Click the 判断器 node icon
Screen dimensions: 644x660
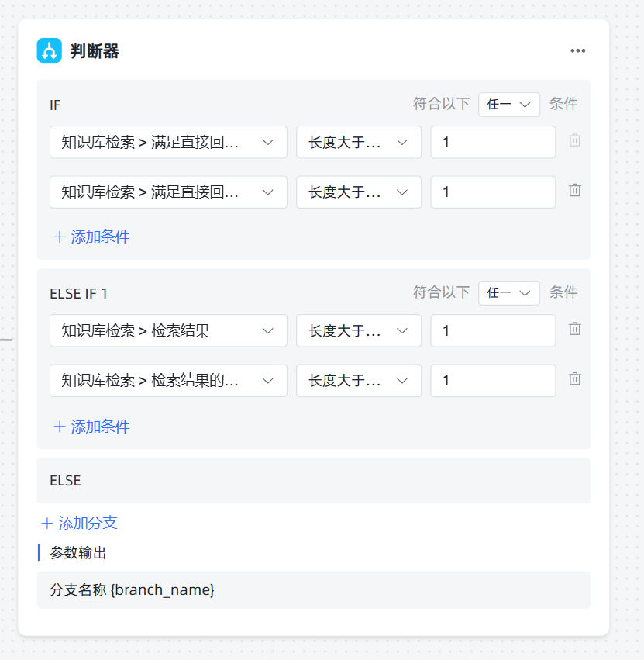50,51
